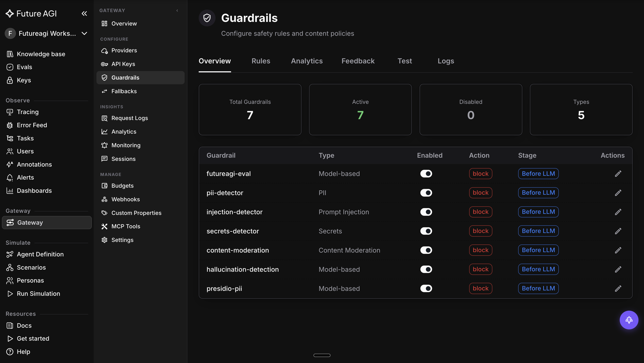Click the Knowledge base sidebar icon

[x=10, y=54]
